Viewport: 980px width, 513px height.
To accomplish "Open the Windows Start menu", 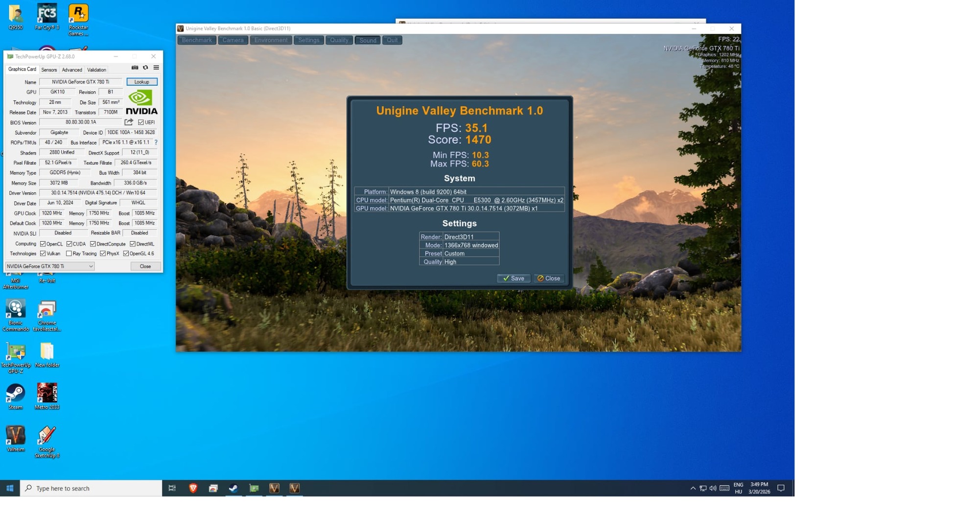I will [x=10, y=488].
